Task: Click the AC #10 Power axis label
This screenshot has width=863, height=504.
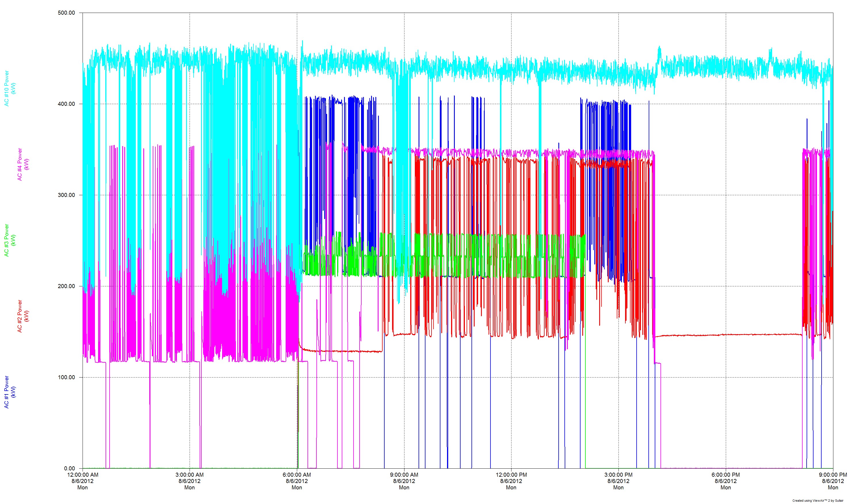Action: point(9,88)
